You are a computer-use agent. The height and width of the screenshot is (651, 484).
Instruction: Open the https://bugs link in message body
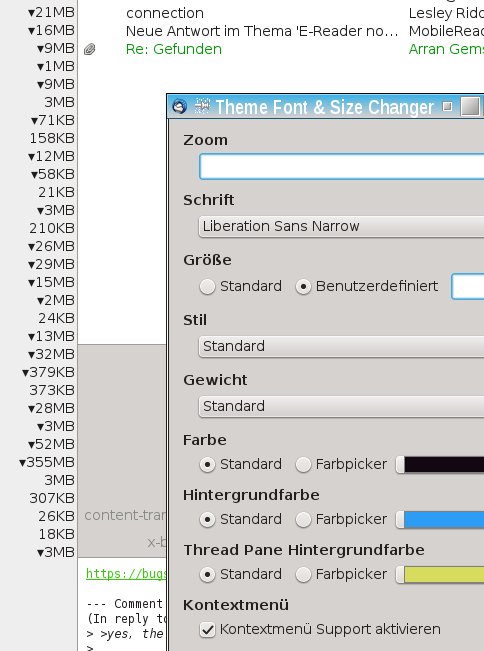click(x=126, y=574)
